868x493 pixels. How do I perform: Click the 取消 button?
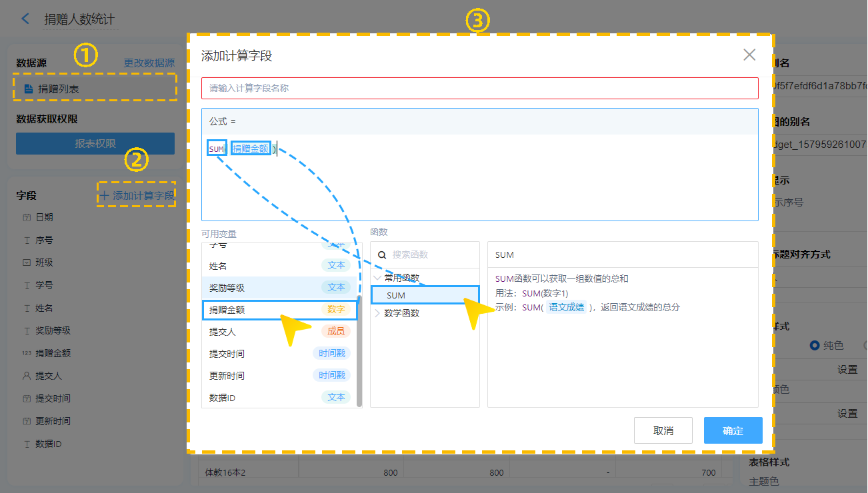(x=663, y=430)
